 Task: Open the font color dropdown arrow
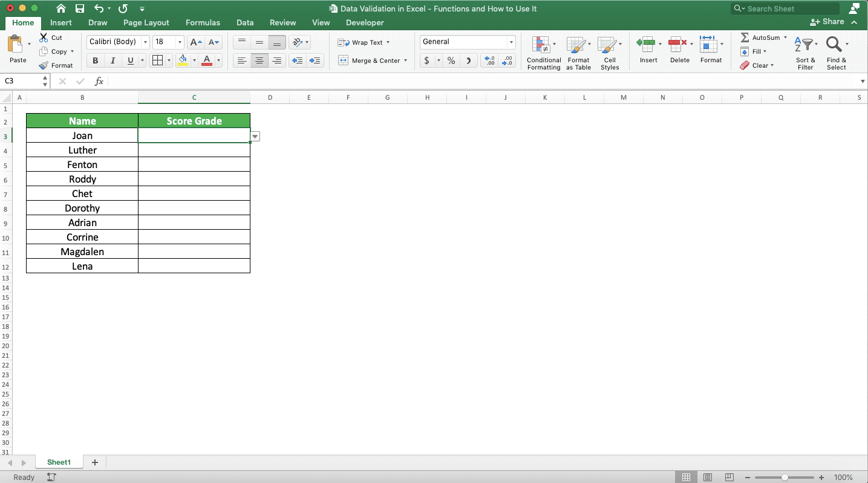point(218,60)
